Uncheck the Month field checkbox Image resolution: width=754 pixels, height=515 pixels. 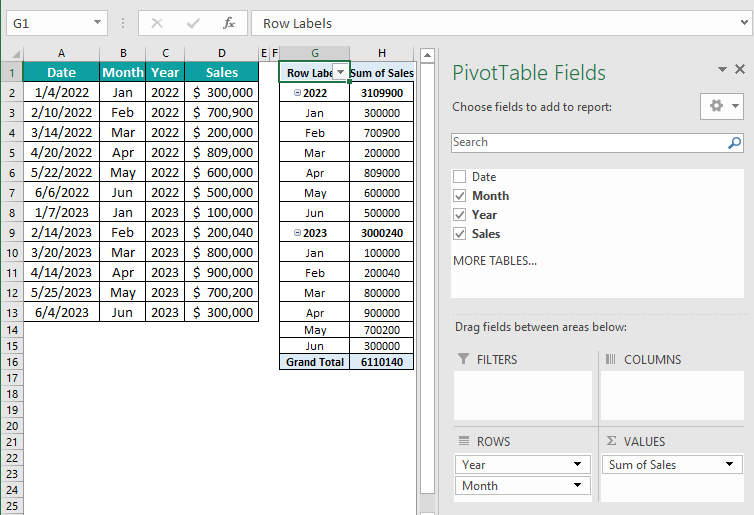pos(460,196)
